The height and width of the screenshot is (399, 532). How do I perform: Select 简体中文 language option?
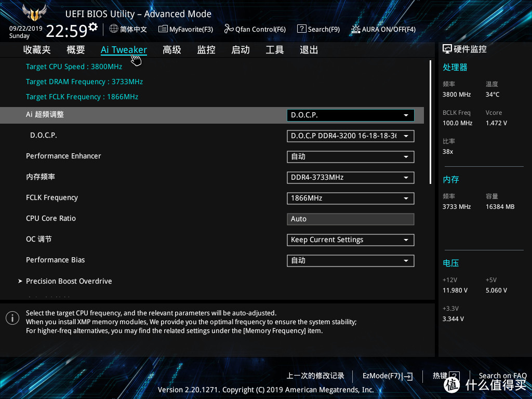point(134,29)
